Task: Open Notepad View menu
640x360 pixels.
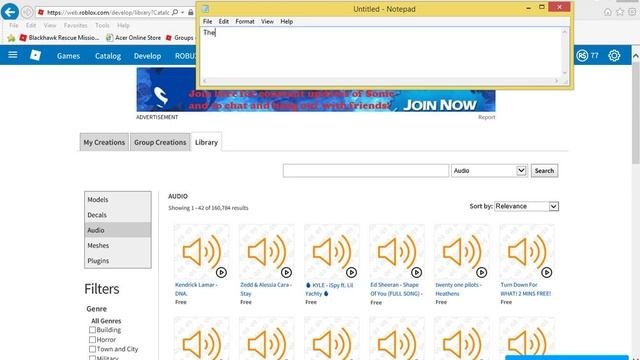Action: (267, 22)
